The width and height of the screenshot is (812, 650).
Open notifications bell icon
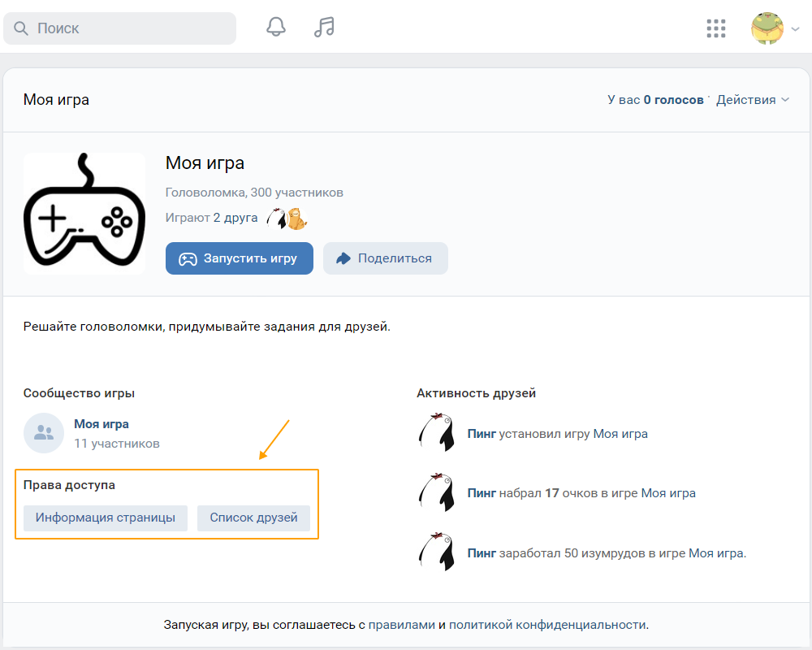276,27
